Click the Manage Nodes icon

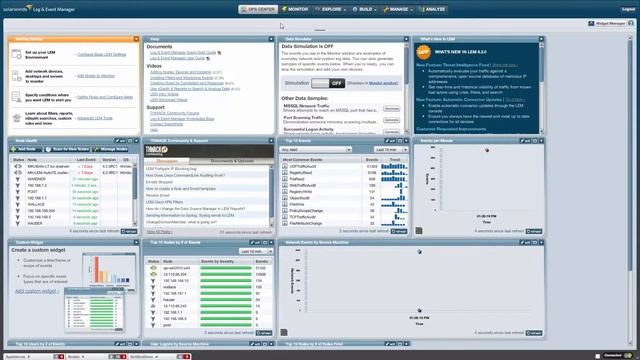(96, 149)
